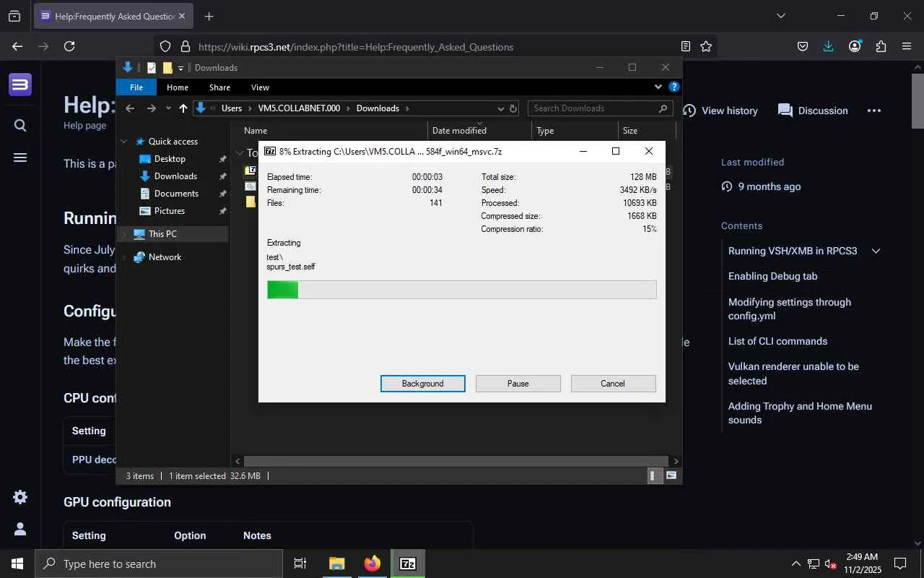Select Network in the navigation pane
The image size is (924, 578).
pos(165,257)
